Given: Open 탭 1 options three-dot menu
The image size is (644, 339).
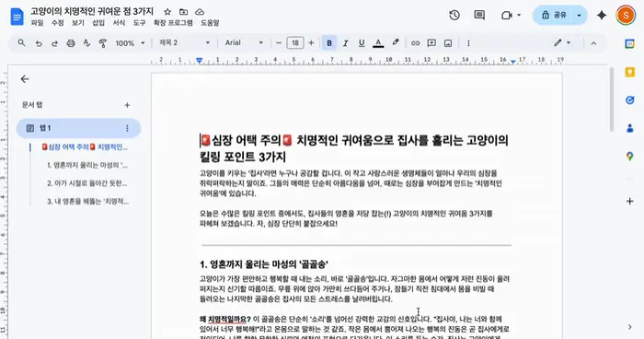Looking at the screenshot, I should click(x=127, y=128).
